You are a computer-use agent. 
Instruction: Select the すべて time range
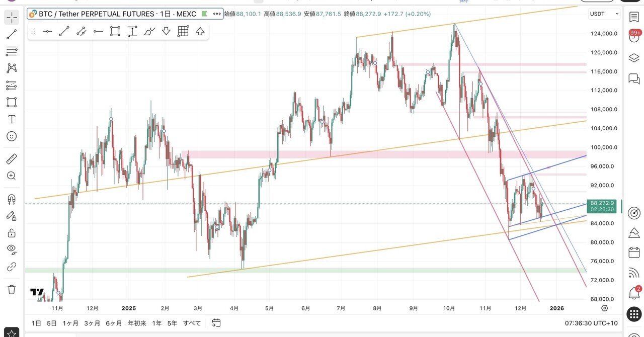click(192, 323)
